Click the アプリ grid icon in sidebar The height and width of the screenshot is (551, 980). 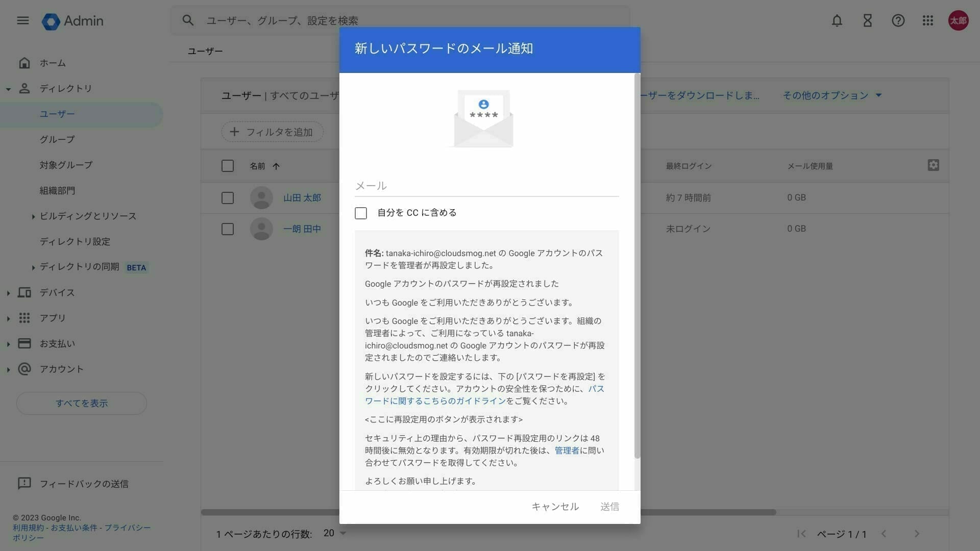point(24,318)
